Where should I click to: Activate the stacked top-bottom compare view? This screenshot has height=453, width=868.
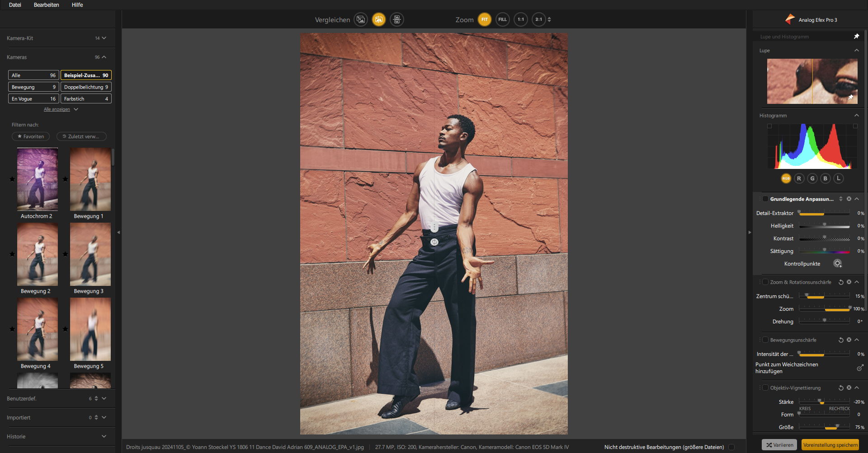(x=396, y=19)
